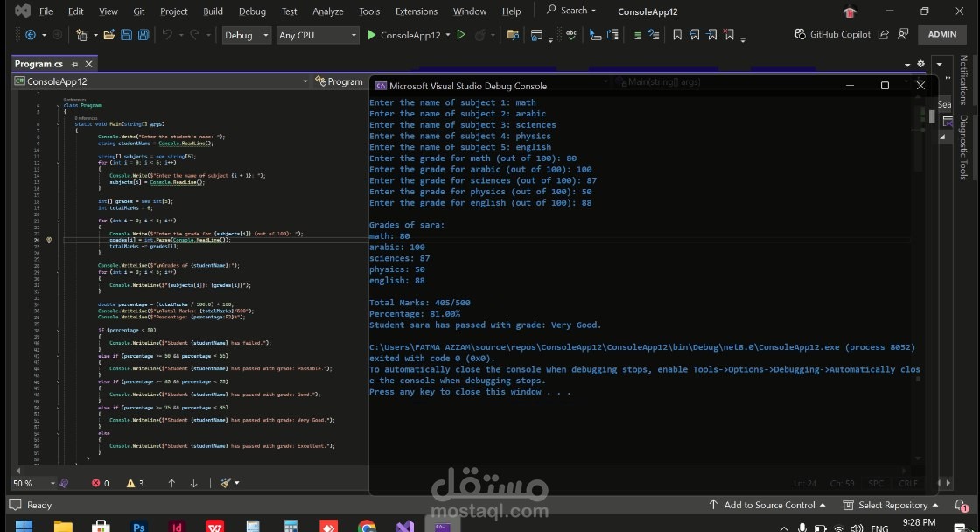Open GitHub Copilot
The image size is (980, 532).
[x=832, y=34]
